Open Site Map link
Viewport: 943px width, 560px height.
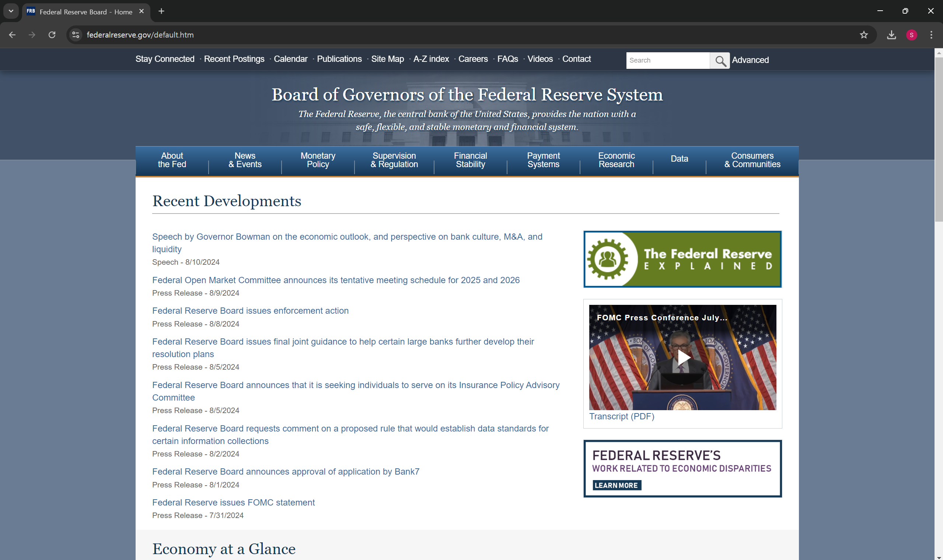[387, 59]
